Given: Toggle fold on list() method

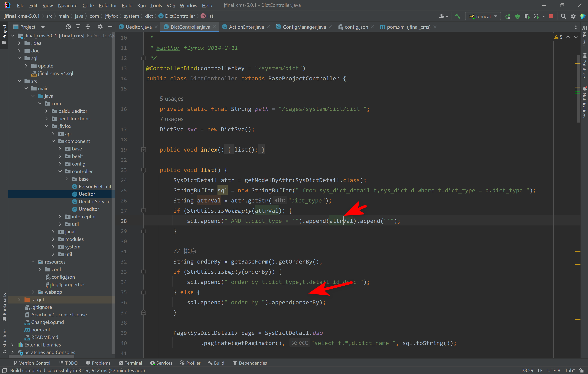Looking at the screenshot, I should click(x=144, y=170).
